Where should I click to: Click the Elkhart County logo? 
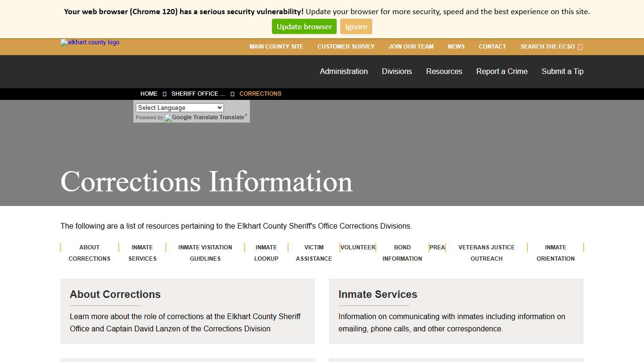tap(89, 42)
